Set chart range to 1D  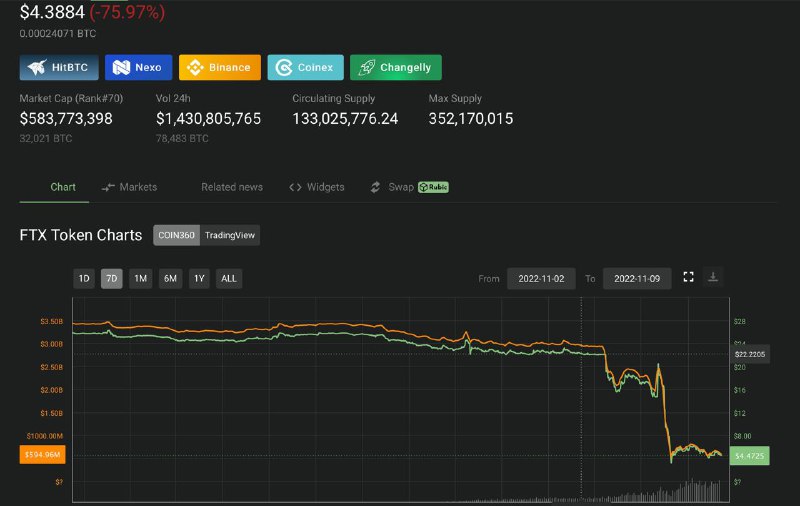point(84,279)
